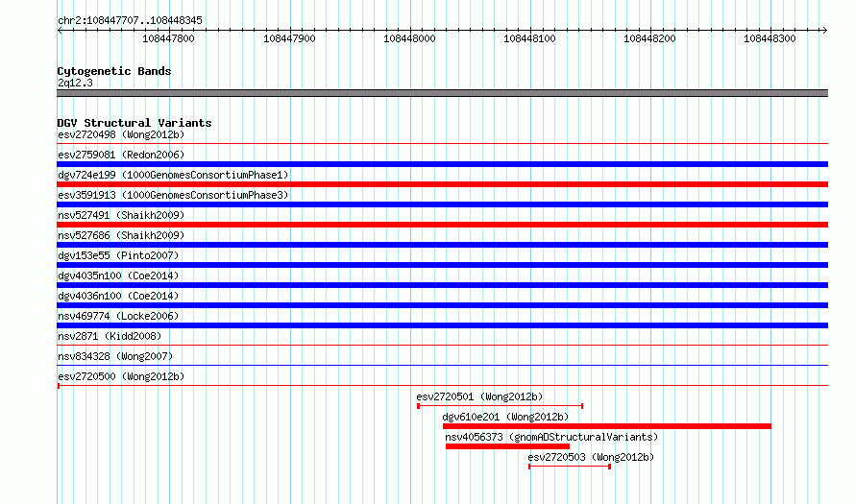Select the esv2720503 thin red interval line
This screenshot has height=504, width=855.
570,467
